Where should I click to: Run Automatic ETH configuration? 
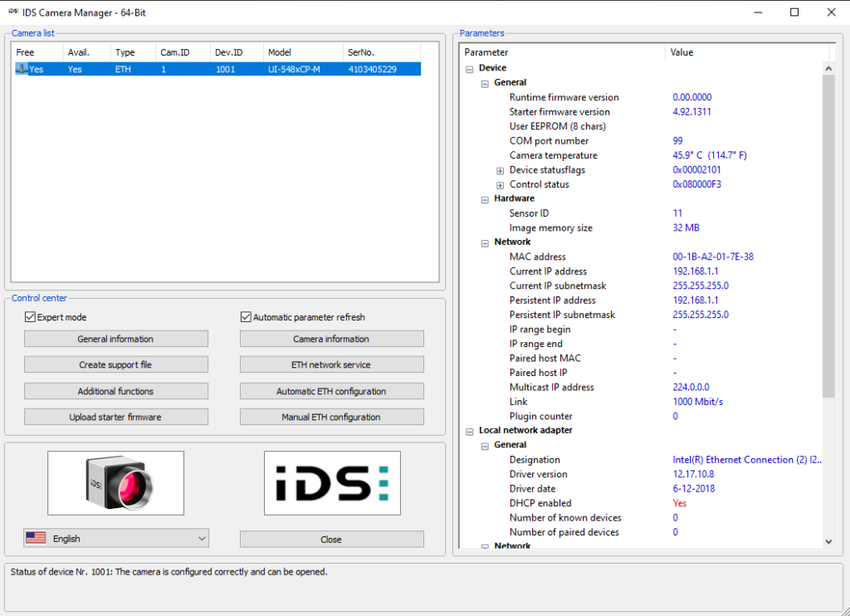[331, 390]
